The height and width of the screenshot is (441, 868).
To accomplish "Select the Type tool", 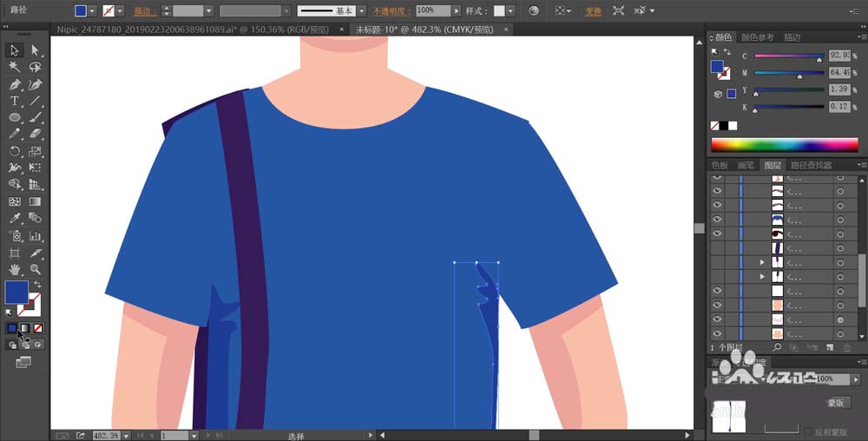I will [x=15, y=101].
